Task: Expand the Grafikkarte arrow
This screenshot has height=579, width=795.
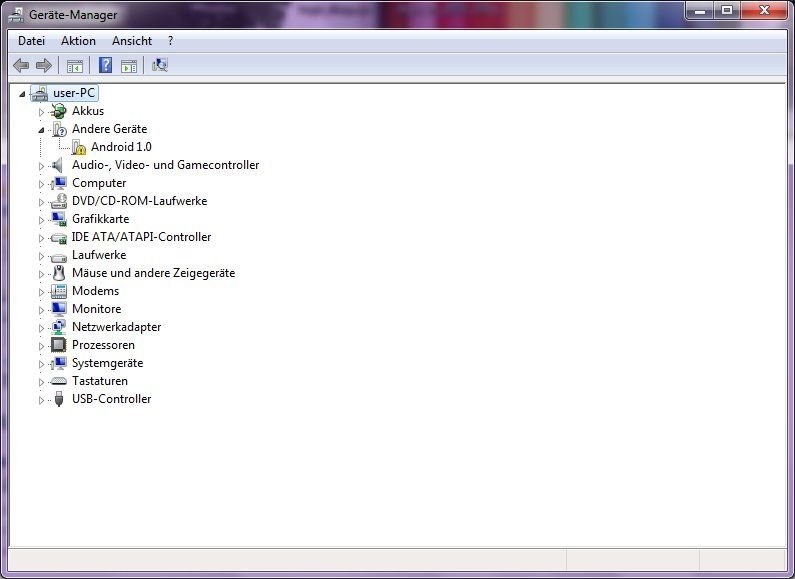Action: 42,220
